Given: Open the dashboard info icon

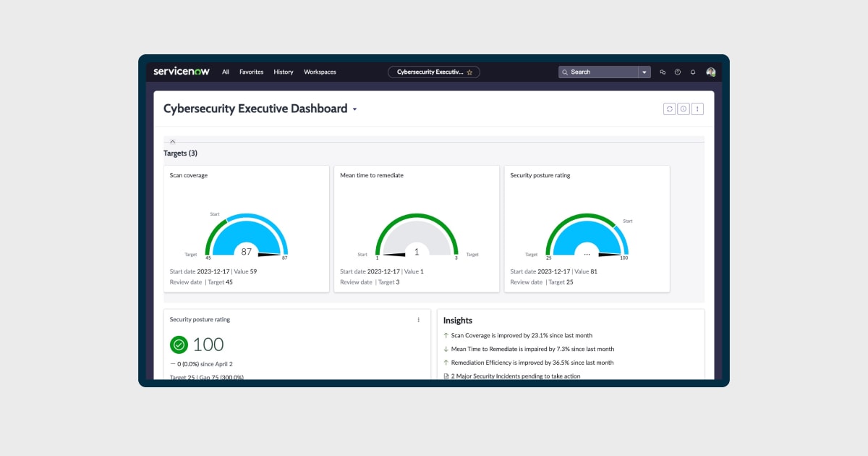Looking at the screenshot, I should tap(683, 109).
